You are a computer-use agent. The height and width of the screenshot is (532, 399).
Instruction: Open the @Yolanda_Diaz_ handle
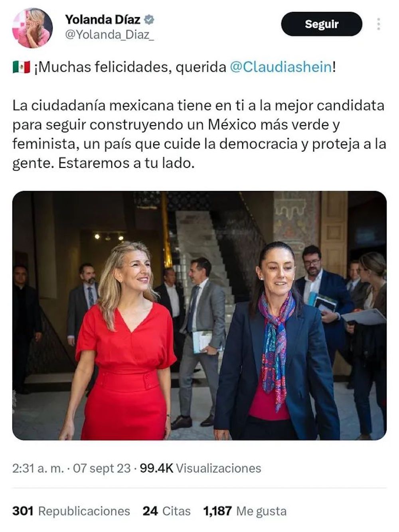pyautogui.click(x=109, y=35)
